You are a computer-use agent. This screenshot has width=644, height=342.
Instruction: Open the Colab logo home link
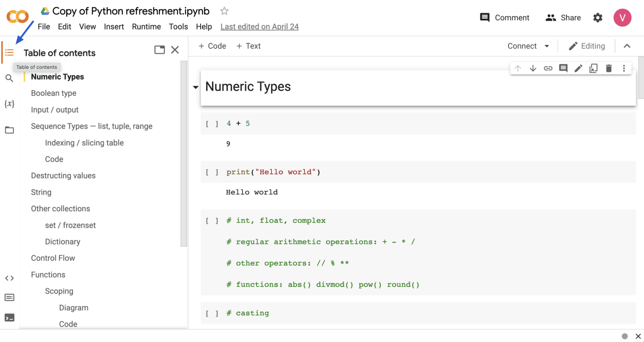[17, 17]
